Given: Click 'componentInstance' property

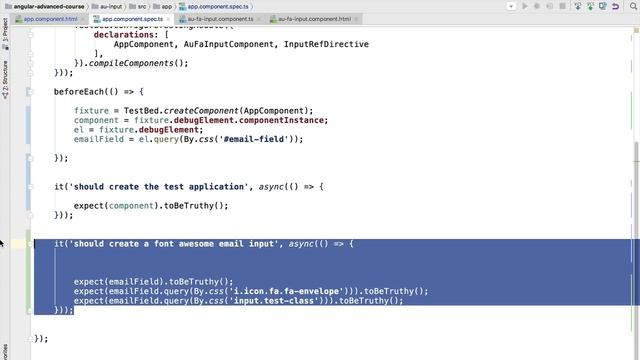Looking at the screenshot, I should click(281, 120).
